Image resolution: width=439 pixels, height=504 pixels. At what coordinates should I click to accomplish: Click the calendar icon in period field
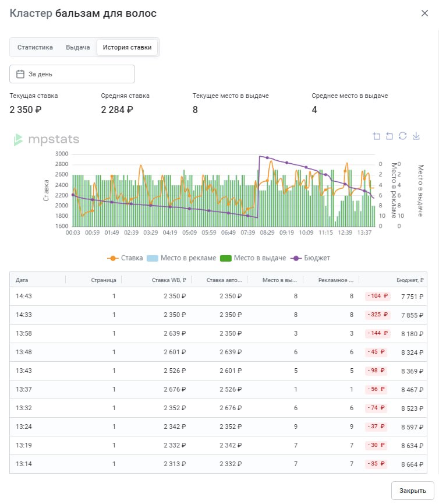20,74
